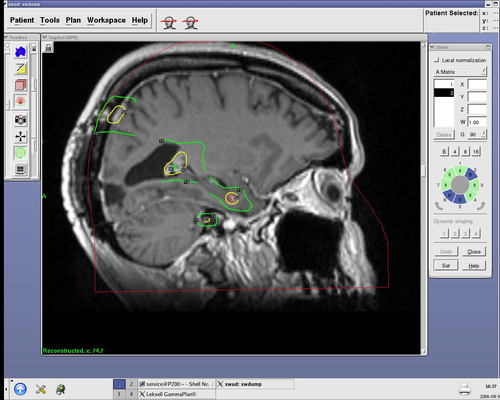This screenshot has height=400, width=500.
Task: Click the Y coordinate input field
Action: (477, 97)
